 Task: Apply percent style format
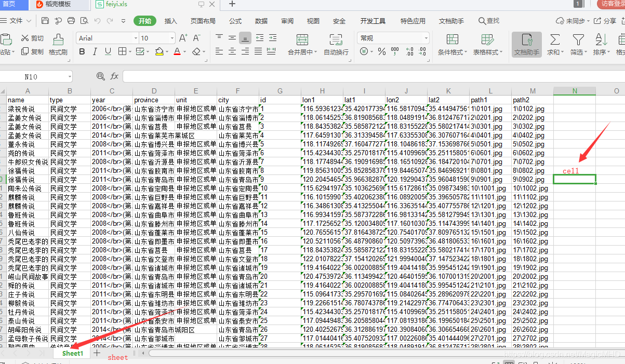(x=382, y=51)
